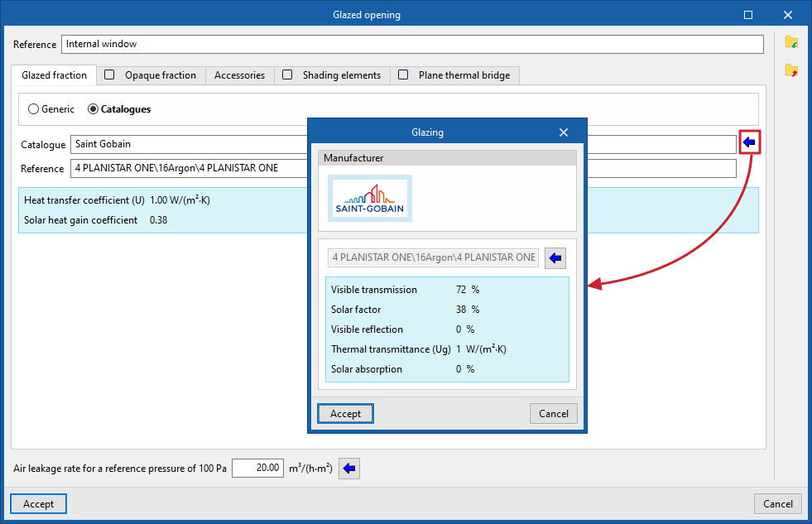The height and width of the screenshot is (524, 812).
Task: Enable the Opaque fraction checkbox
Action: point(109,75)
